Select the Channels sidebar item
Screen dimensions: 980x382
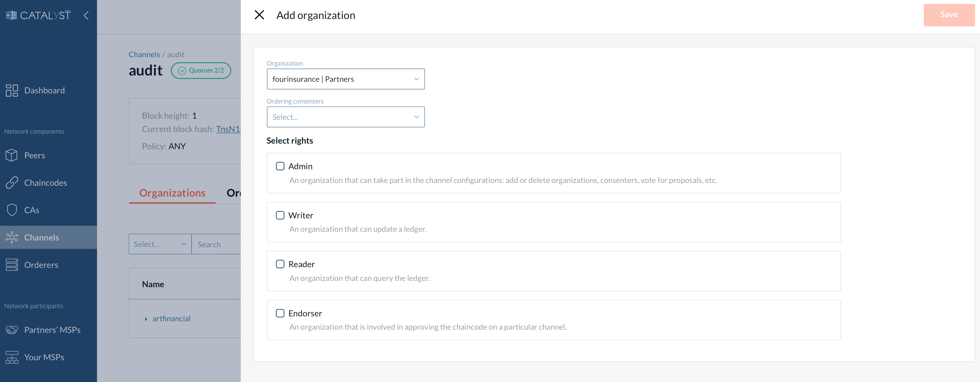41,237
